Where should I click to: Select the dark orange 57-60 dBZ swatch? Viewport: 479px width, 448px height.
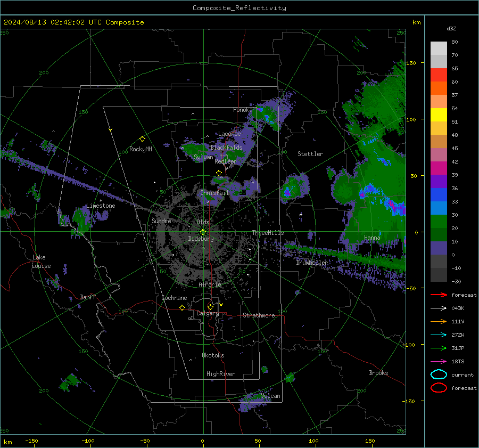pyautogui.click(x=439, y=88)
